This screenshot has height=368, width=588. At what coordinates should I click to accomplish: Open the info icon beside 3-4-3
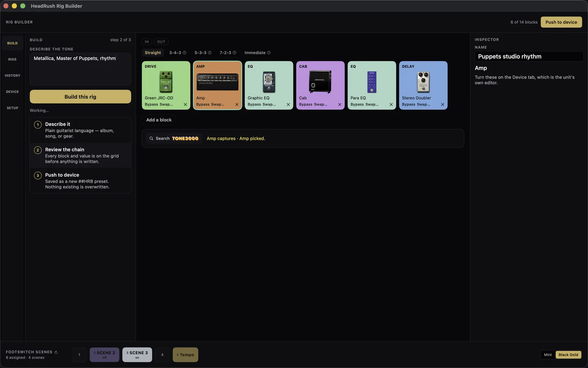(184, 53)
